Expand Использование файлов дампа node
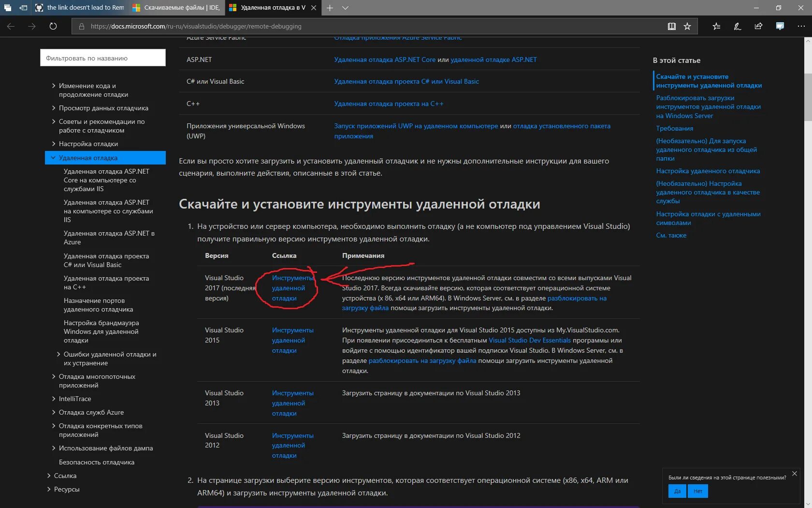The image size is (812, 508). 54,448
